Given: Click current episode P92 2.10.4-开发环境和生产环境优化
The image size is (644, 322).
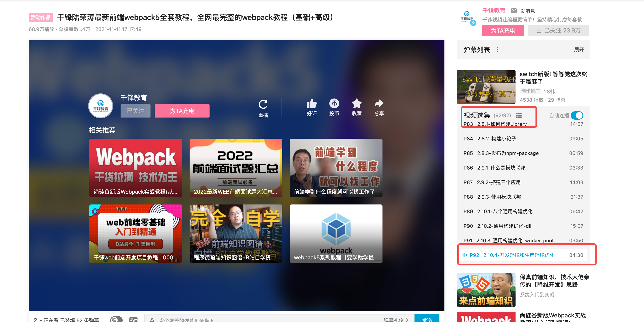Looking at the screenshot, I should pos(523,255).
